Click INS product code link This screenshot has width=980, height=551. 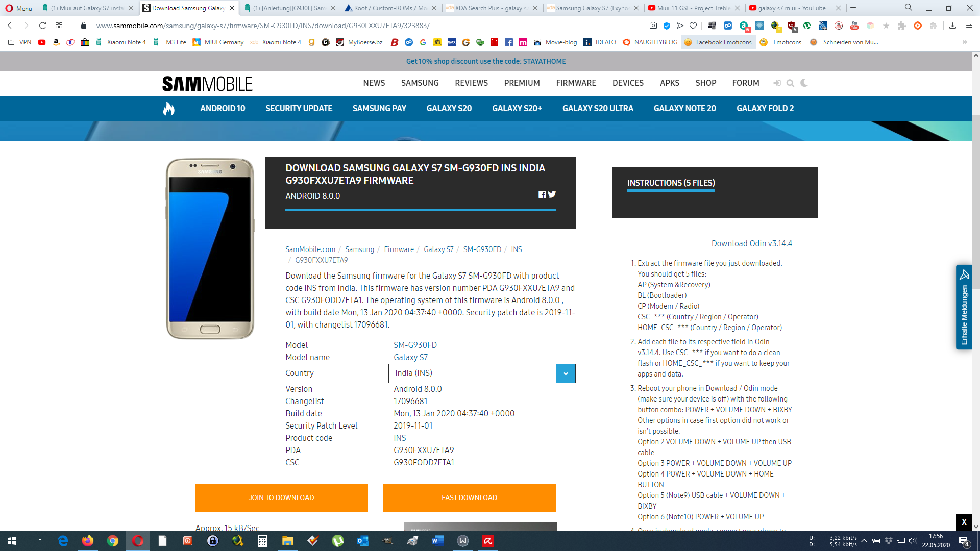click(x=400, y=438)
